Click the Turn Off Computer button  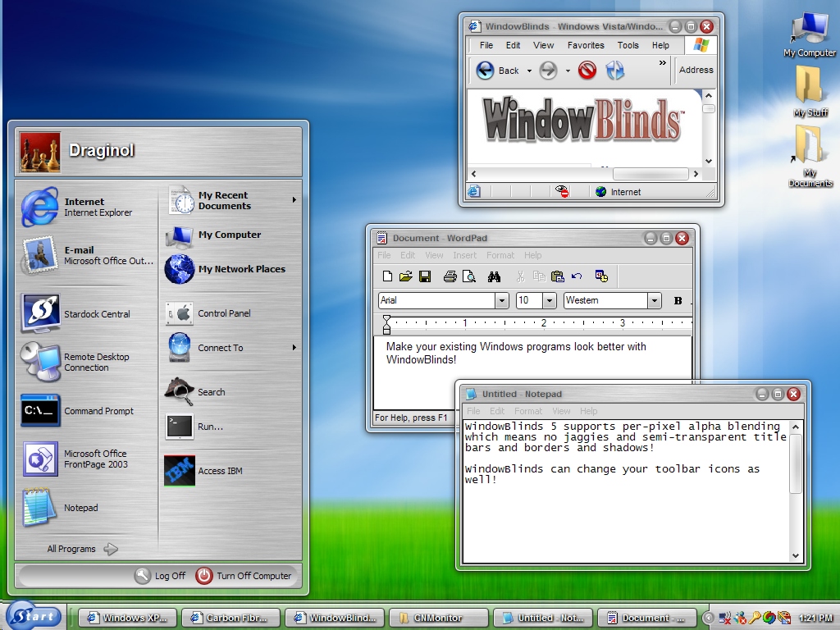click(x=244, y=576)
